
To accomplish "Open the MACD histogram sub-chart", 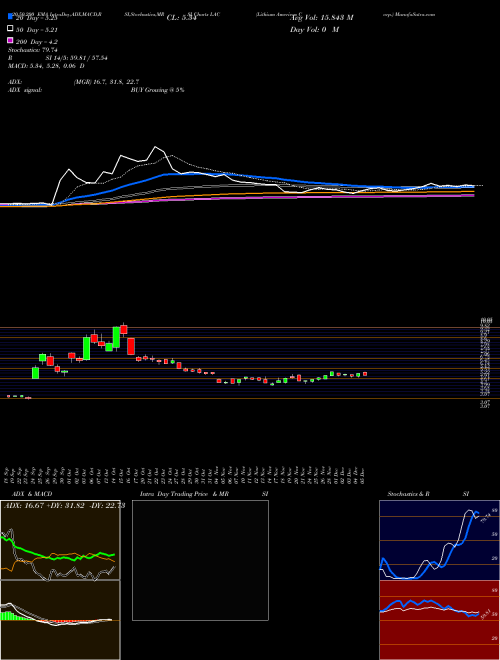I will [x=60, y=620].
